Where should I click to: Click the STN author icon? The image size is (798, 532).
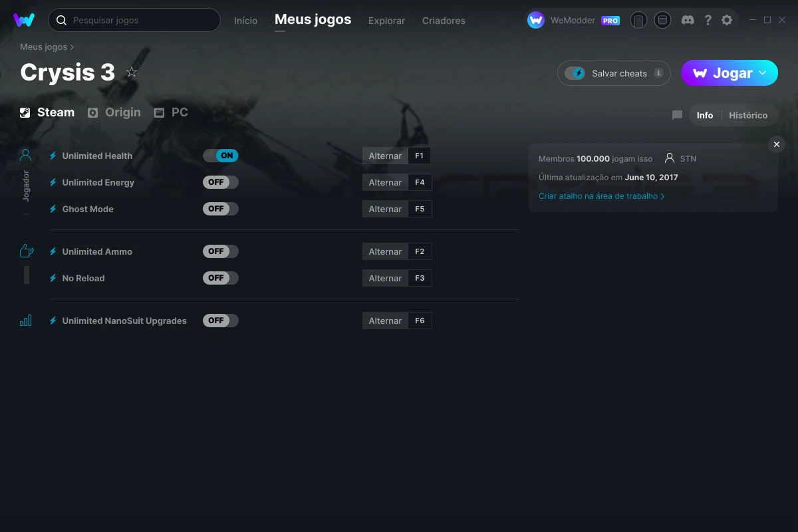point(669,158)
